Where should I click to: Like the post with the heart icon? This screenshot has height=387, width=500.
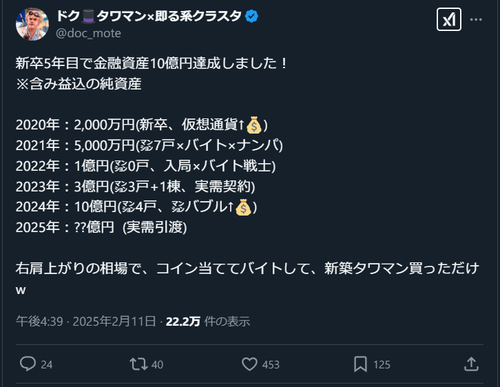point(249,364)
